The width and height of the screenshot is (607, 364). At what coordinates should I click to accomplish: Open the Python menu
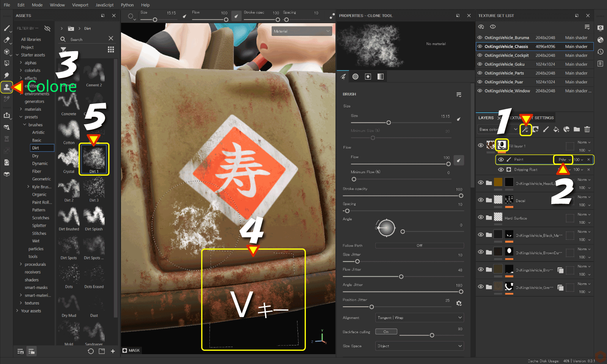click(x=127, y=5)
